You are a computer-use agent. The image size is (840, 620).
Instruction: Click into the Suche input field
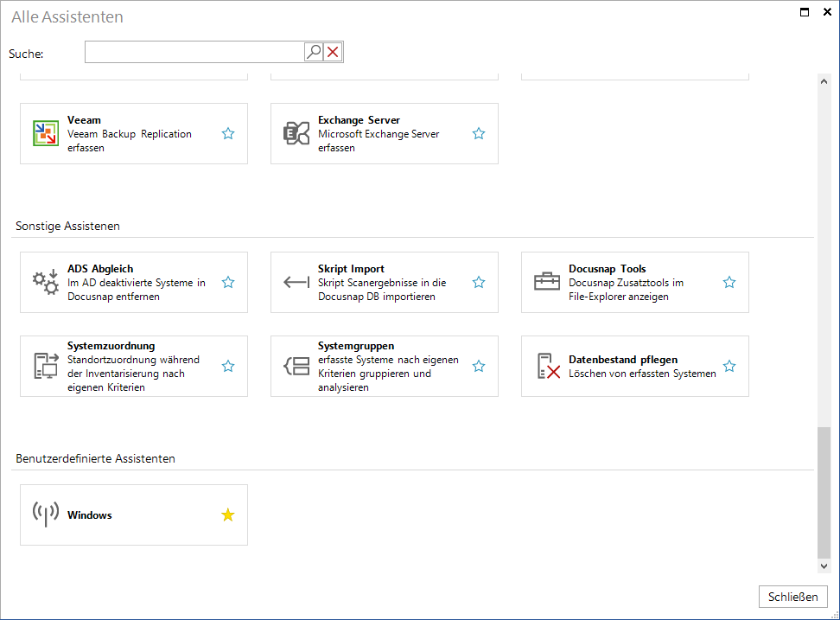194,52
